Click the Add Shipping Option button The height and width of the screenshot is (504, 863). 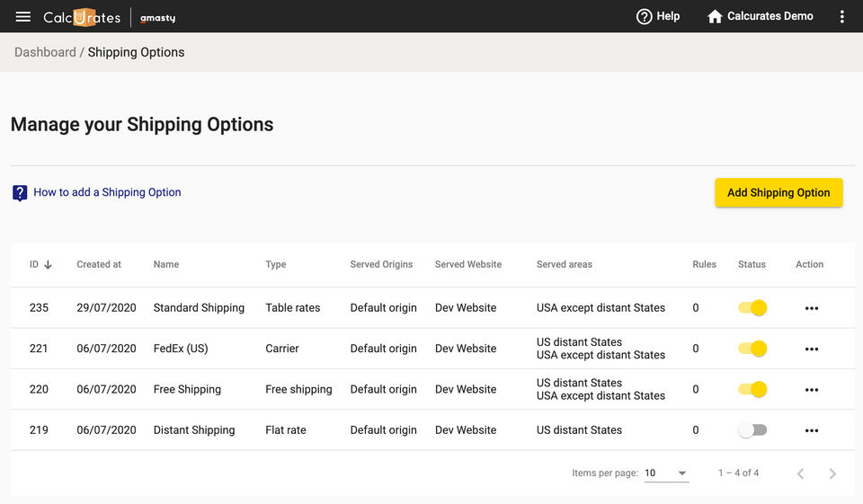778,192
